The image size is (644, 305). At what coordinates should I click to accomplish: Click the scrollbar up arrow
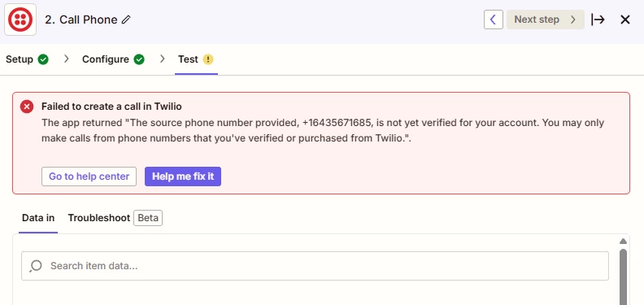(x=623, y=242)
